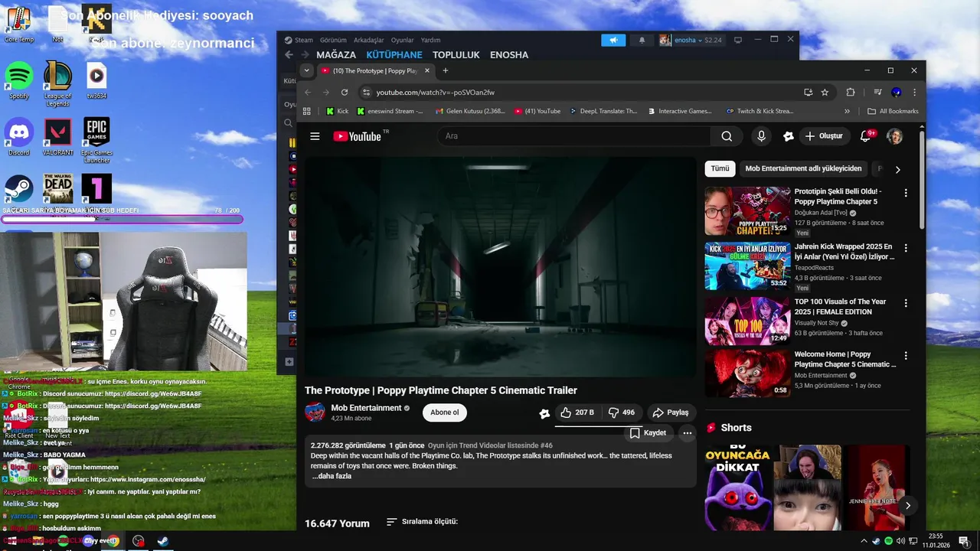The image size is (980, 551).
Task: Click the YouTube page vertical scrollbar
Action: [x=921, y=181]
